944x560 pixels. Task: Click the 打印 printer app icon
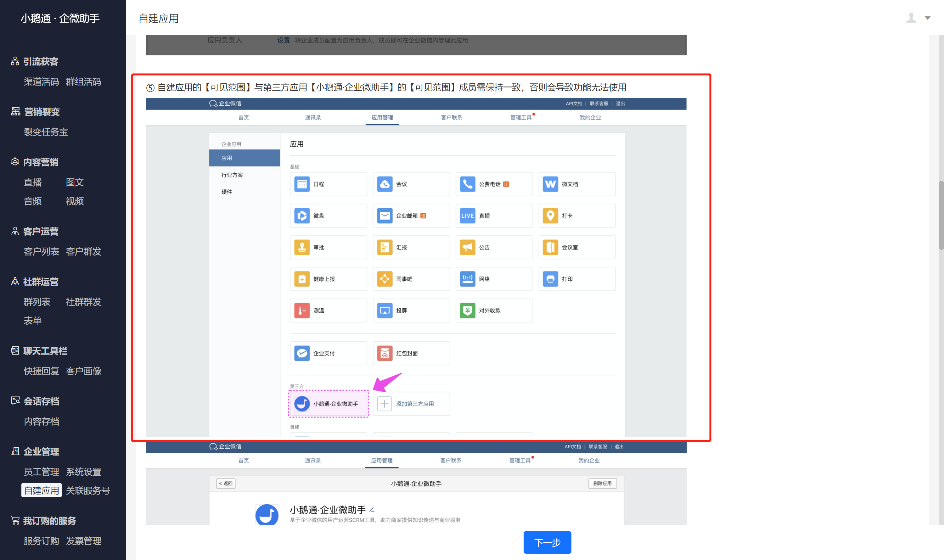[x=550, y=279]
